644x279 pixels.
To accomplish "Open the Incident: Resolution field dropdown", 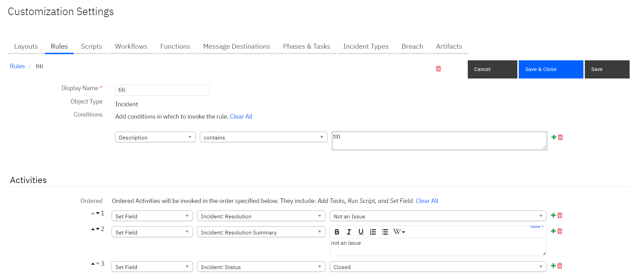I will point(261,216).
